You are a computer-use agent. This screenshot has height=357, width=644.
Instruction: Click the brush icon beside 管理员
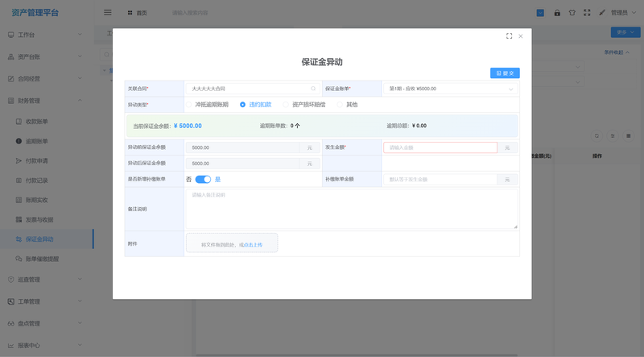(601, 13)
